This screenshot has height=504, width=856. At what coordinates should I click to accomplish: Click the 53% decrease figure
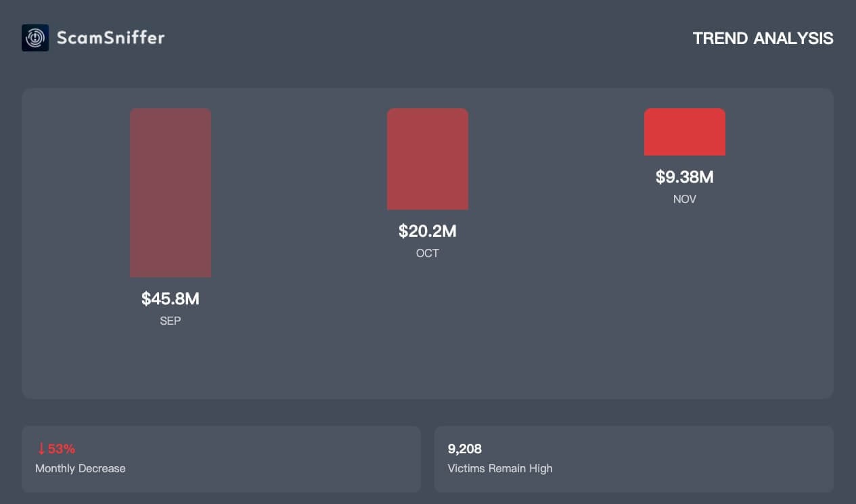click(x=61, y=449)
